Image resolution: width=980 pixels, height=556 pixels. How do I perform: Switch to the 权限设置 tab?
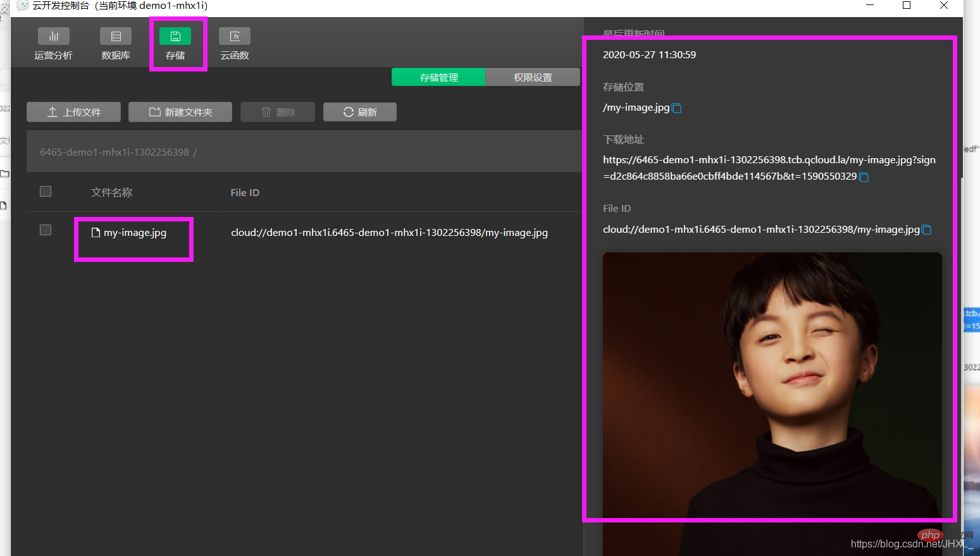click(x=533, y=77)
